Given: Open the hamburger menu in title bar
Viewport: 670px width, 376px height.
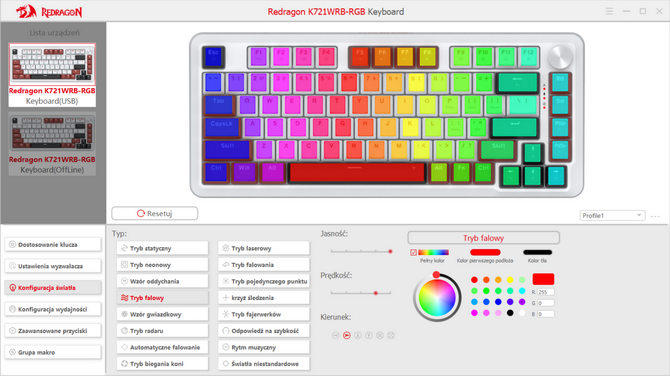Looking at the screenshot, I should coord(609,12).
